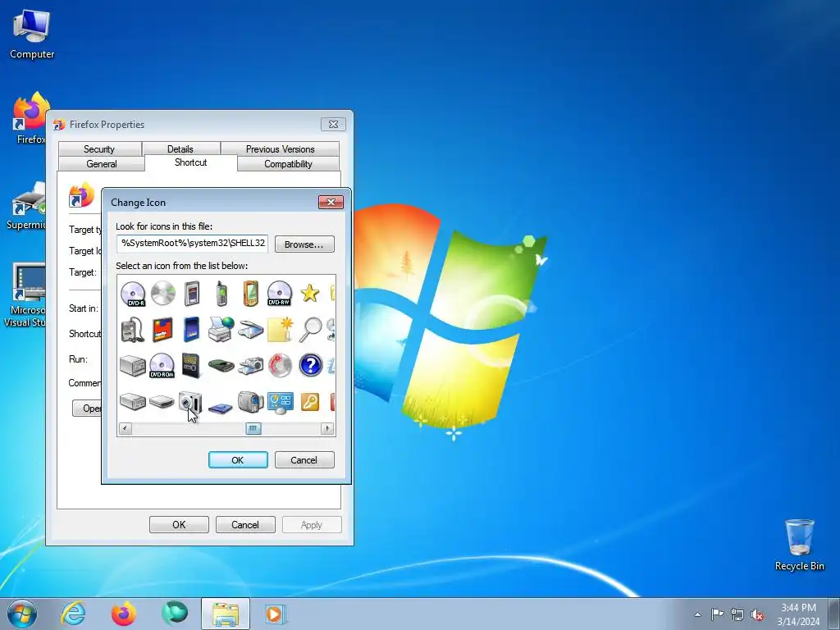Open the Previous Versions tab
The width and height of the screenshot is (840, 630).
point(281,149)
